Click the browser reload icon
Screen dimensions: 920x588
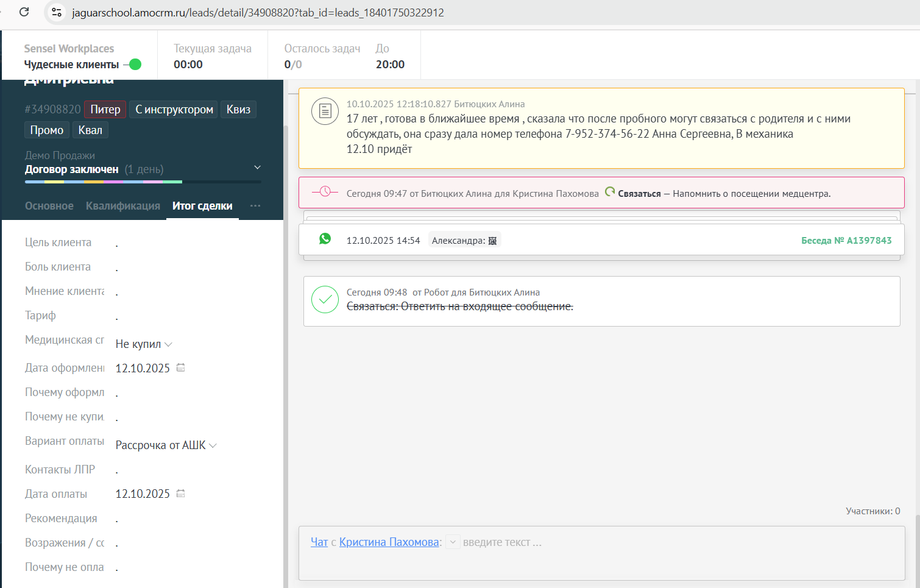(x=24, y=12)
